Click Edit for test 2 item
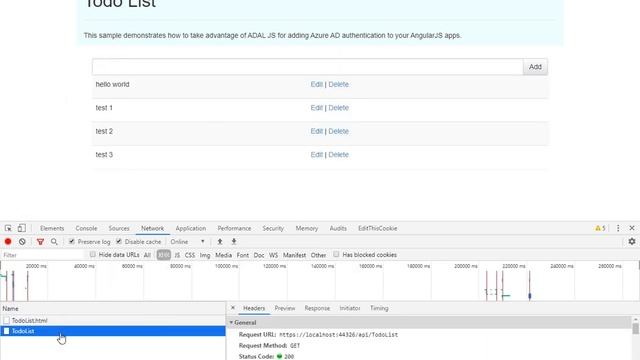The image size is (640, 360). tap(316, 131)
